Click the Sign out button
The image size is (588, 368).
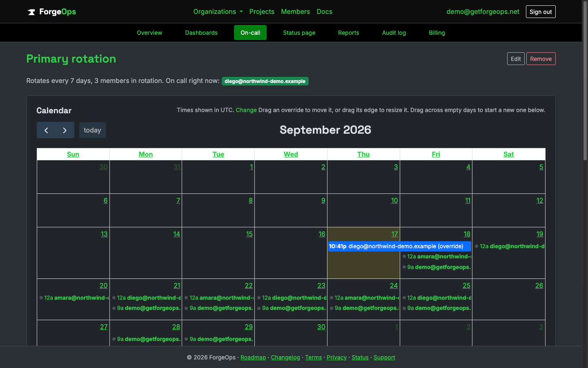[541, 12]
